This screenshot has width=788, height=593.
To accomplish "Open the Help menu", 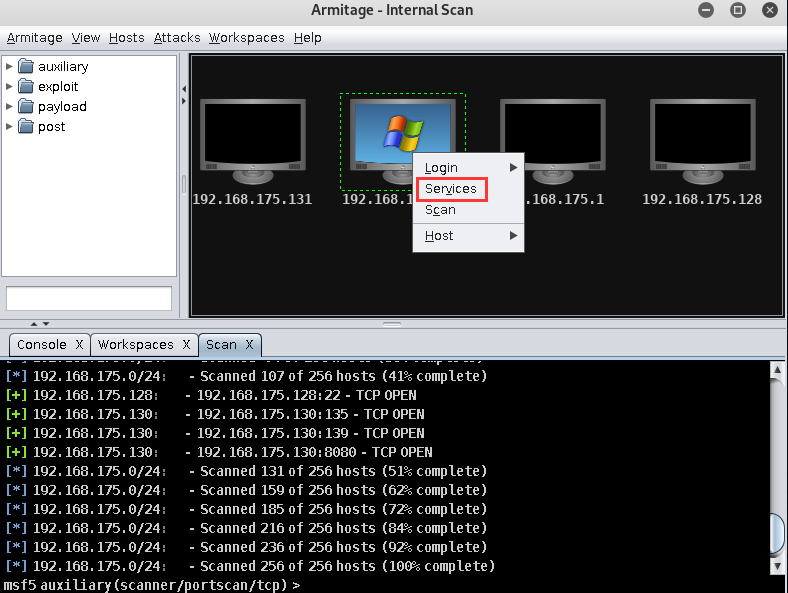I will (x=308, y=38).
